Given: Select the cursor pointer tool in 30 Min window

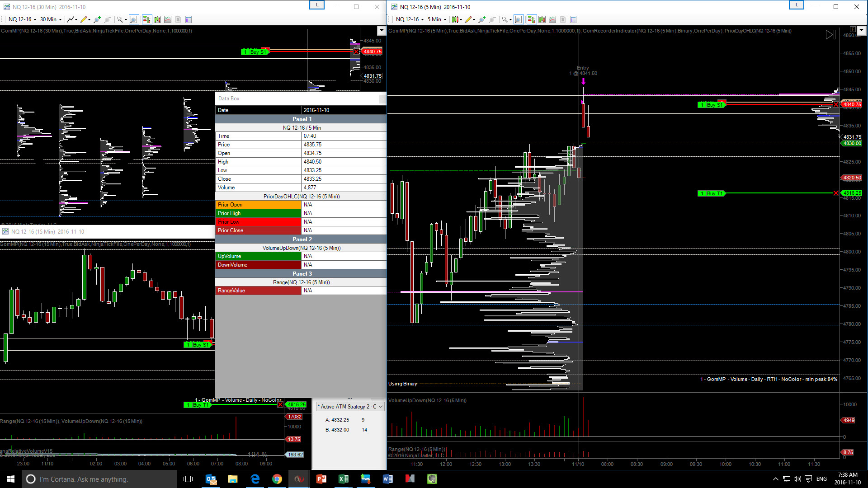Looking at the screenshot, I should pos(121,19).
